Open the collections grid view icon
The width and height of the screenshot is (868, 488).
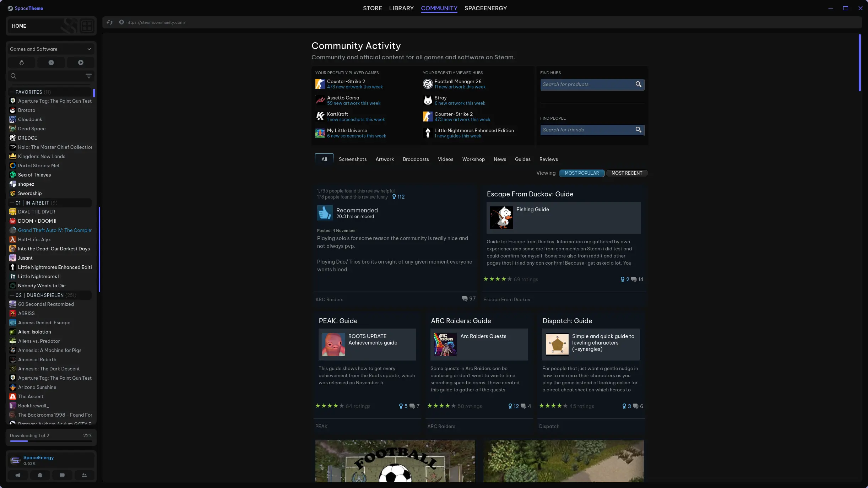(x=87, y=26)
